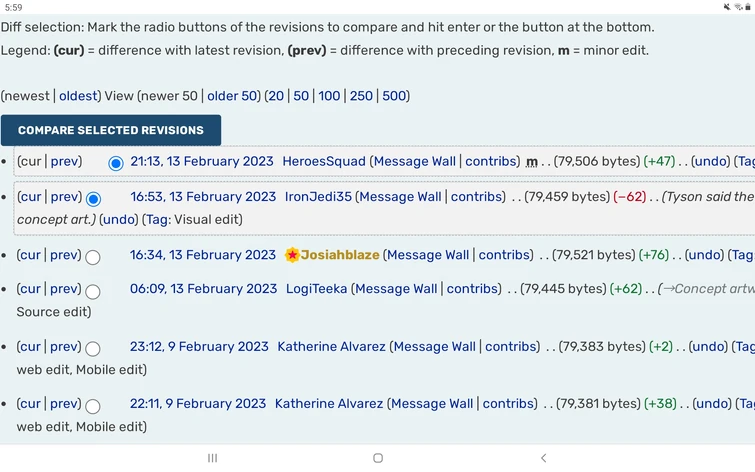Select the 21:13, 13 February 2023 revision radio

click(116, 163)
